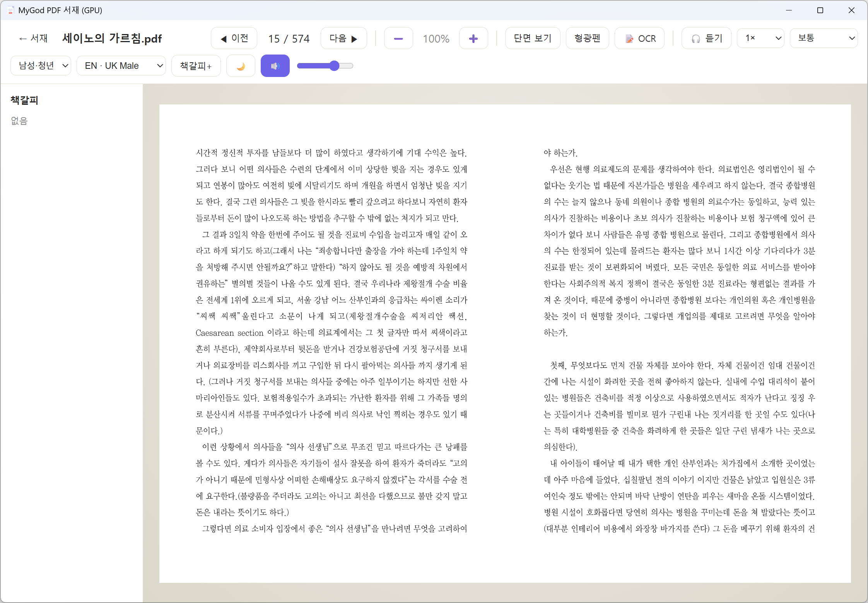Click the page number 15 / 574

(x=289, y=39)
